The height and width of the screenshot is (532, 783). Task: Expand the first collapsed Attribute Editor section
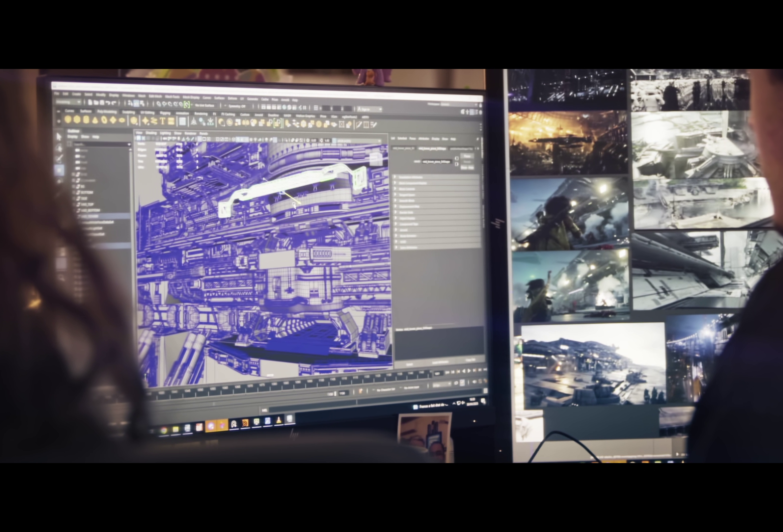(396, 177)
